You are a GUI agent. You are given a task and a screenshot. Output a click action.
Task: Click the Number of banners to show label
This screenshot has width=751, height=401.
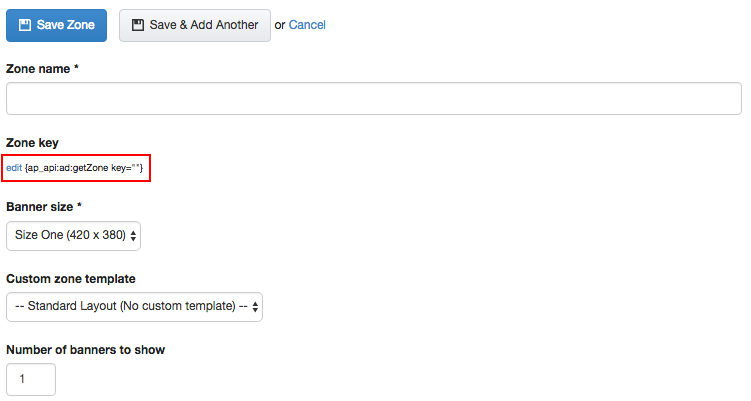tap(85, 350)
